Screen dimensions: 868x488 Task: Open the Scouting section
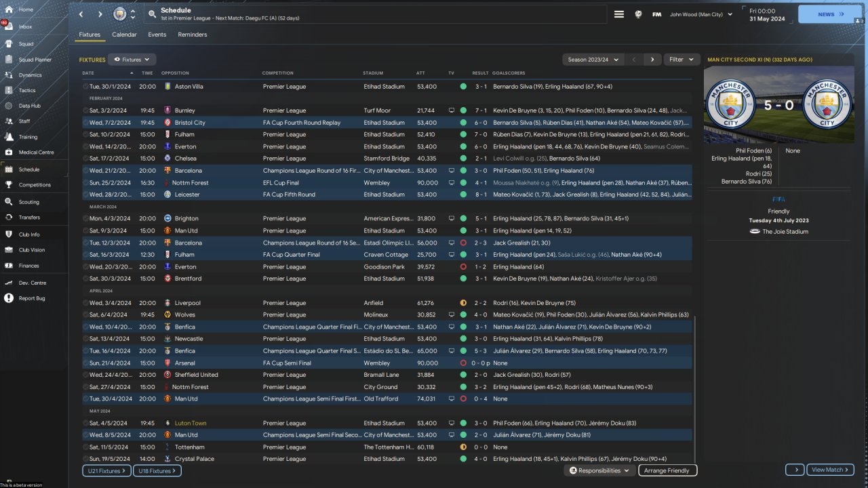[28, 202]
